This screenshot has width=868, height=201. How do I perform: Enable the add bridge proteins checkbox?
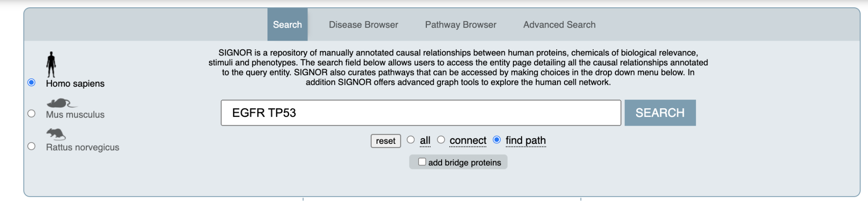422,162
